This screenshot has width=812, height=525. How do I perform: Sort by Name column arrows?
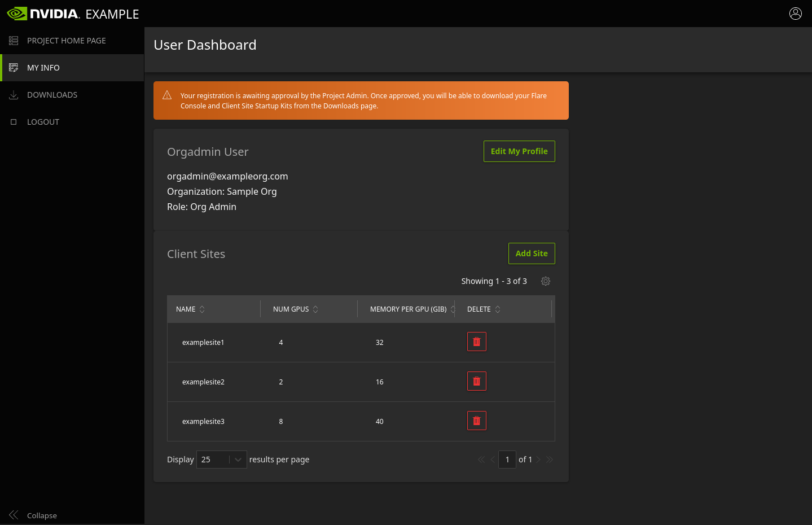coord(202,309)
